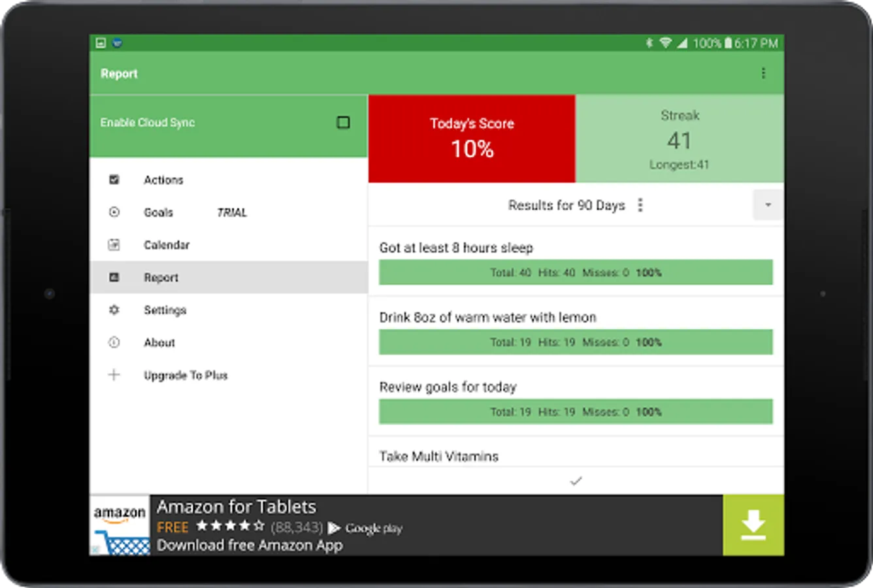Click the TRIAL label next to Goals
873x588 pixels.
232,212
